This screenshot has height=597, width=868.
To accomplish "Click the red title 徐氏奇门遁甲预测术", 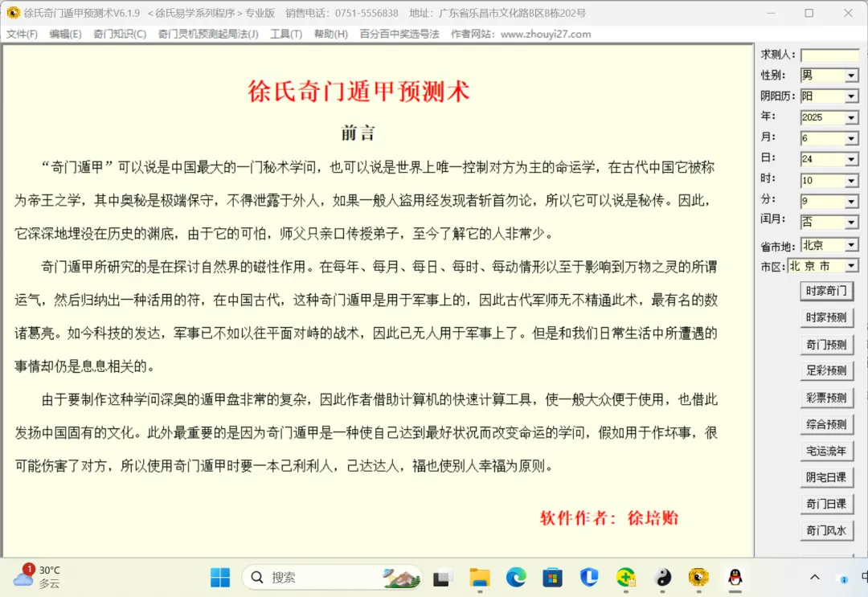I will point(358,92).
